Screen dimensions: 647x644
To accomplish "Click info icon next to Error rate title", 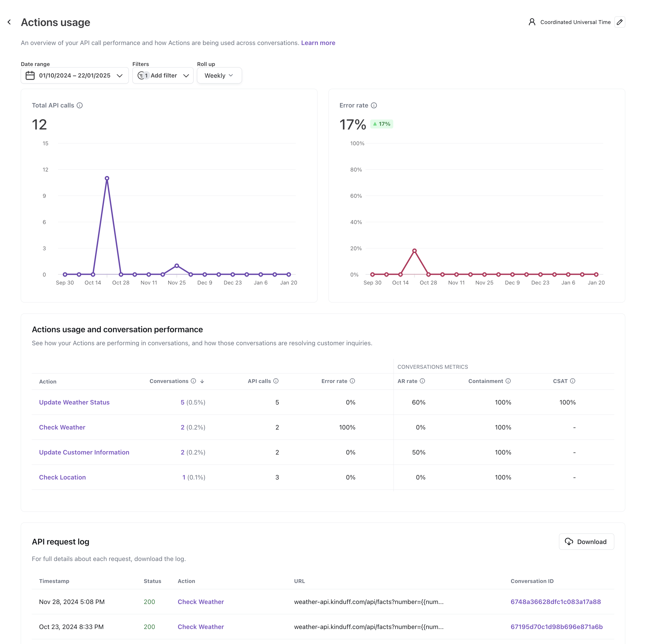I will pos(374,105).
